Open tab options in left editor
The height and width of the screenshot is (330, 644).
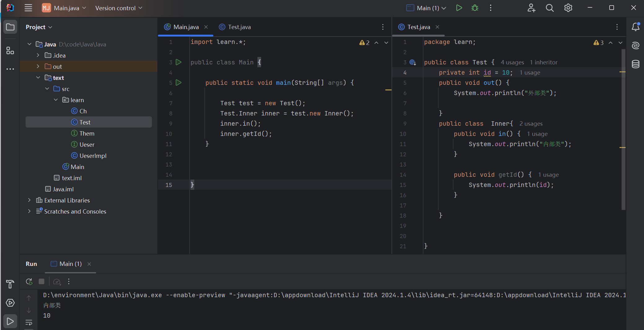tap(383, 27)
